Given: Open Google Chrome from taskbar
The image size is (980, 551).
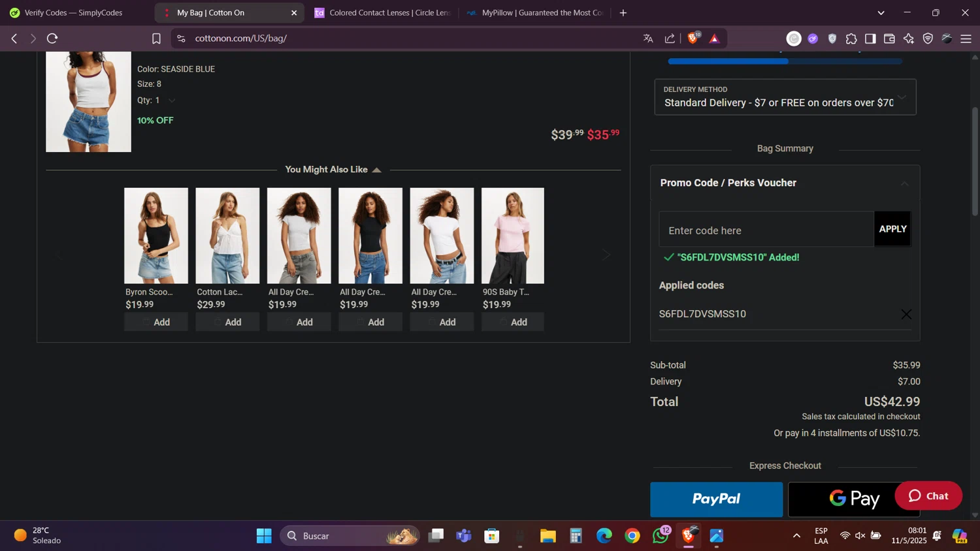Looking at the screenshot, I should [x=632, y=536].
